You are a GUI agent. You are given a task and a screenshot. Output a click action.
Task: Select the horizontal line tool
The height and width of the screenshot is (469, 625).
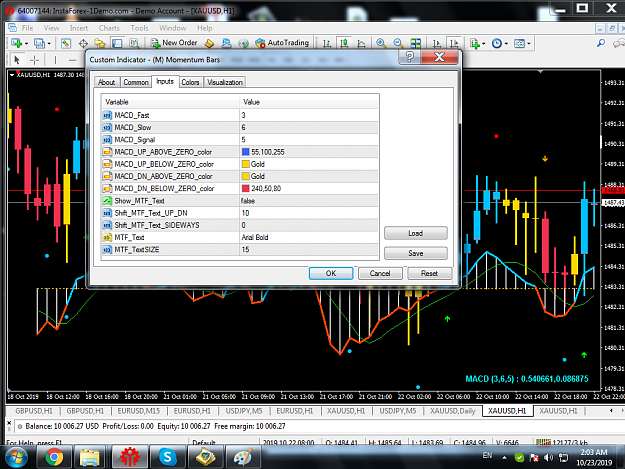coord(72,60)
